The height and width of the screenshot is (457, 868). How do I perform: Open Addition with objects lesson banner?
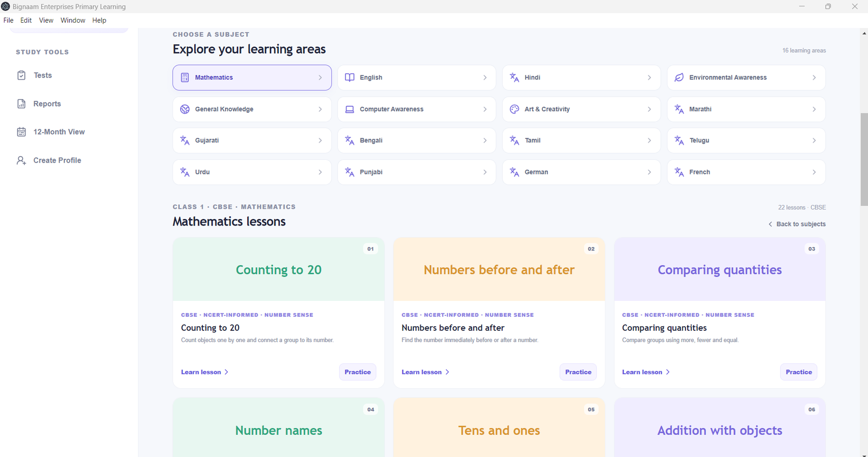tap(720, 427)
